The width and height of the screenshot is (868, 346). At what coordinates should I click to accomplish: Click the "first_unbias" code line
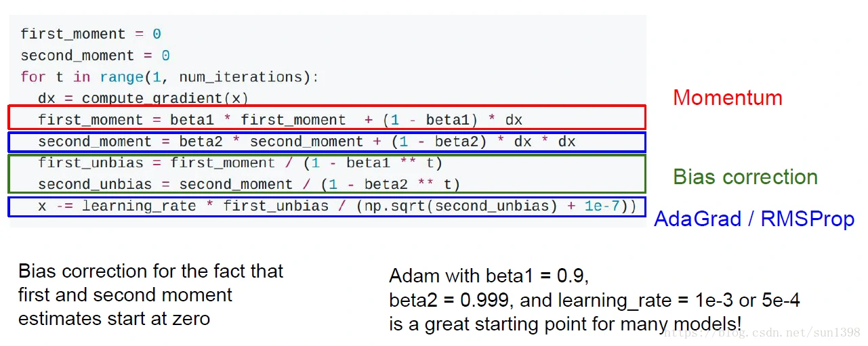coord(240,163)
